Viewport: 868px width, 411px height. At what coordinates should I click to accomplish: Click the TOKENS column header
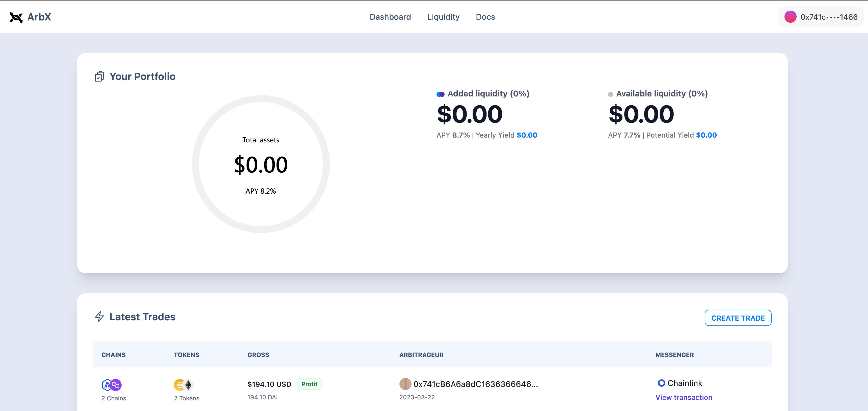[186, 355]
